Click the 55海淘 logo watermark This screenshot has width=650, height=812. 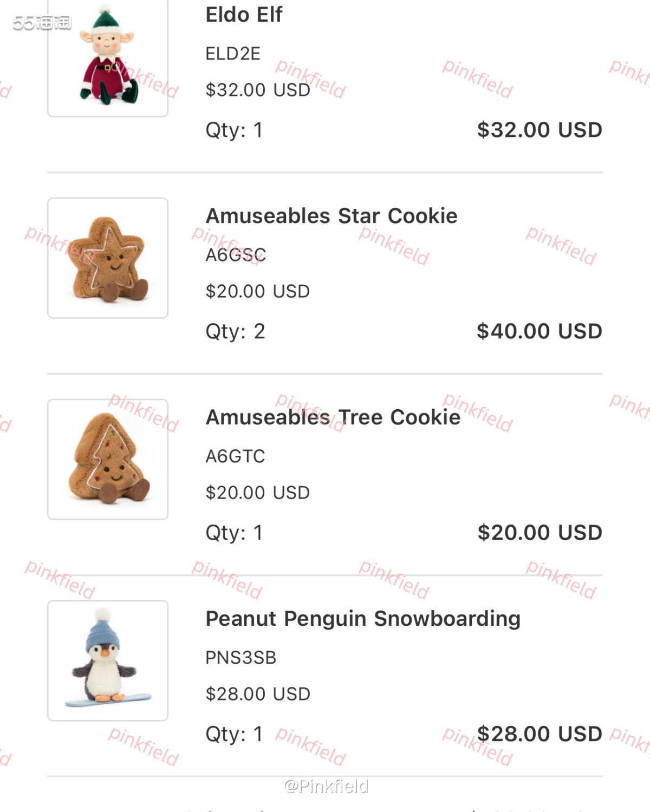pyautogui.click(x=42, y=22)
